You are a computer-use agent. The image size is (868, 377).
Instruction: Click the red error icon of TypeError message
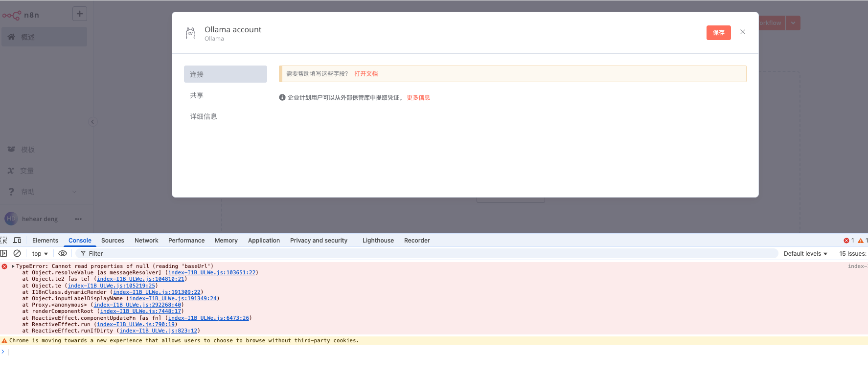(x=4, y=266)
